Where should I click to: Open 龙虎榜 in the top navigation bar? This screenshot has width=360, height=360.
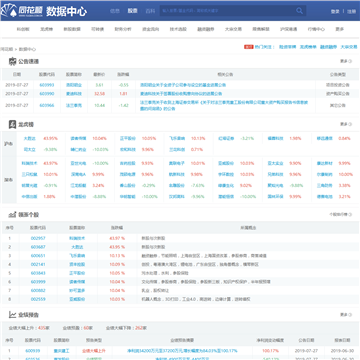[47, 29]
